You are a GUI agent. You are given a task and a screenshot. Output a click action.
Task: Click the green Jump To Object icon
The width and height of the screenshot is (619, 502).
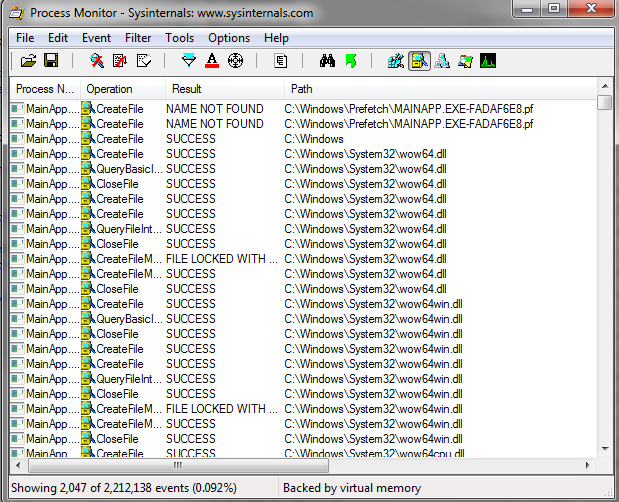click(x=351, y=61)
